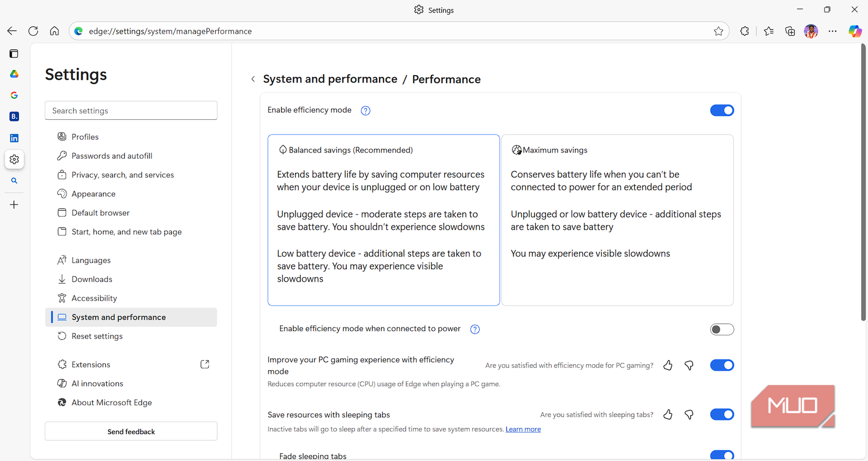Open Accessibility settings
This screenshot has width=868, height=461.
click(131, 298)
